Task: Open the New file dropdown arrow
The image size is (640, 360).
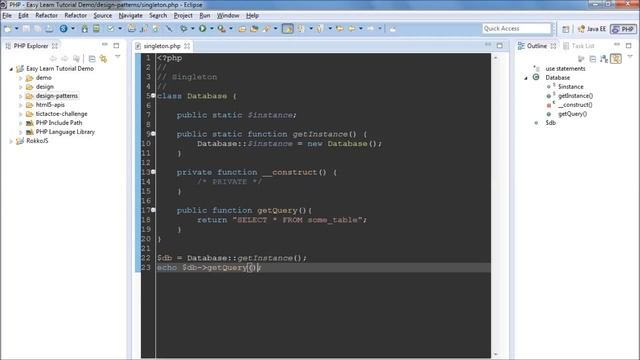Action: click(x=16, y=29)
